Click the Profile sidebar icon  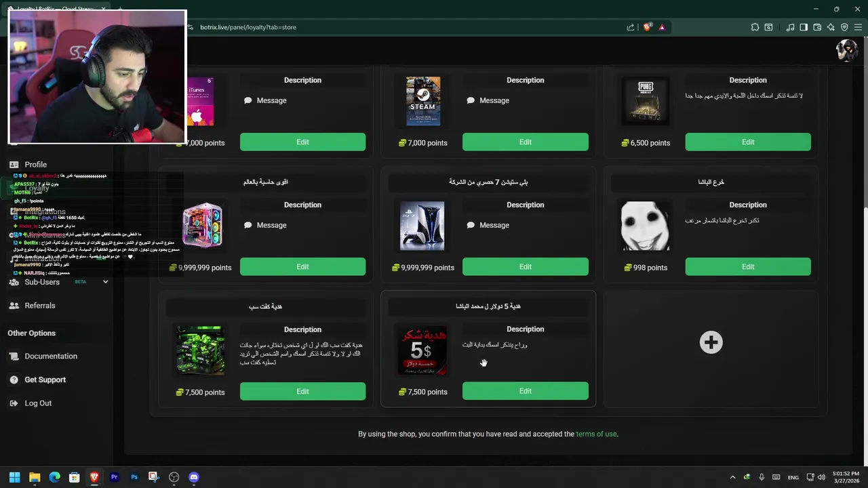tap(14, 165)
